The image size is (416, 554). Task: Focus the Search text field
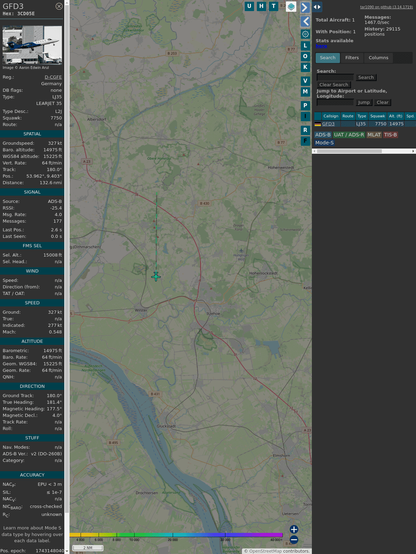point(335,77)
